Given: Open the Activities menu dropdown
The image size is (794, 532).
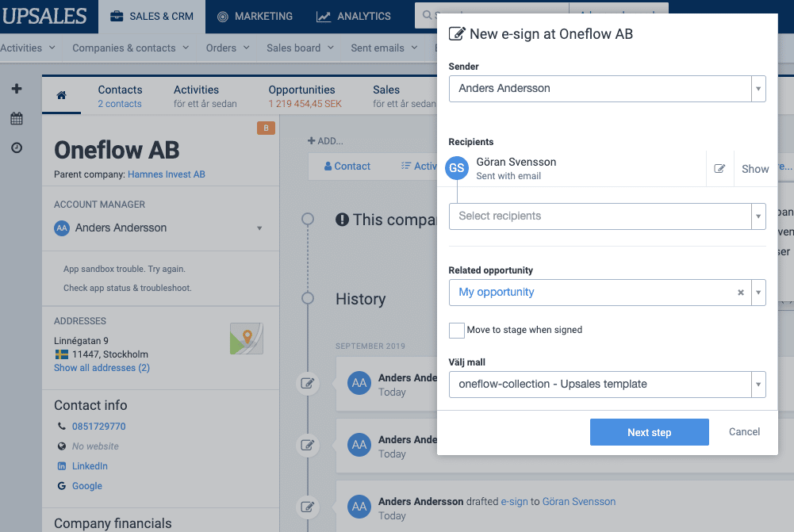Looking at the screenshot, I should pyautogui.click(x=28, y=48).
